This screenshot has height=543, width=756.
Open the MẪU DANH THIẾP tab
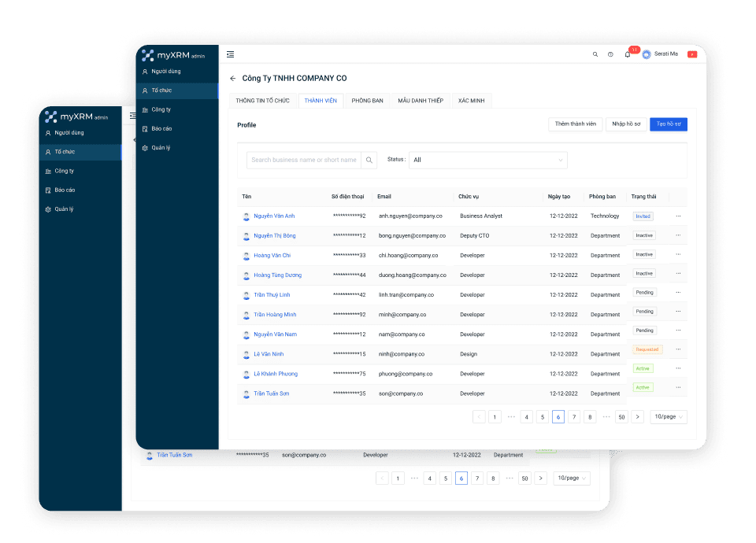420,101
